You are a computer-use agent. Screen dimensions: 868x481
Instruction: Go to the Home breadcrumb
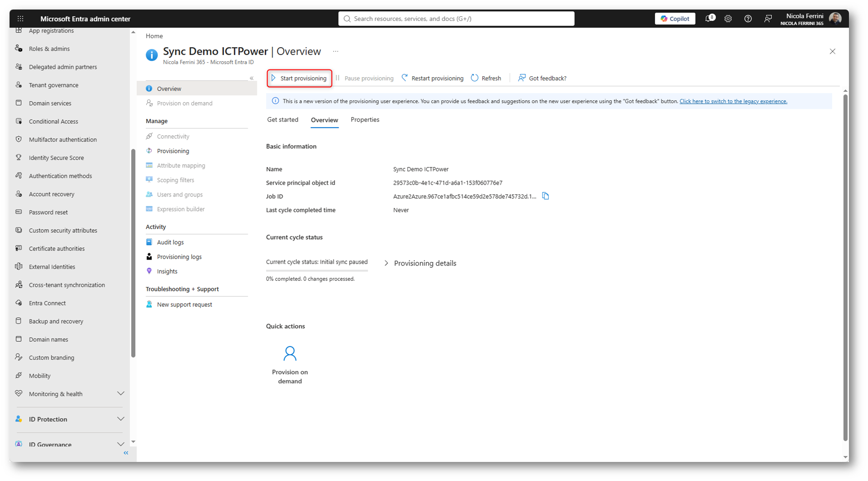[154, 36]
